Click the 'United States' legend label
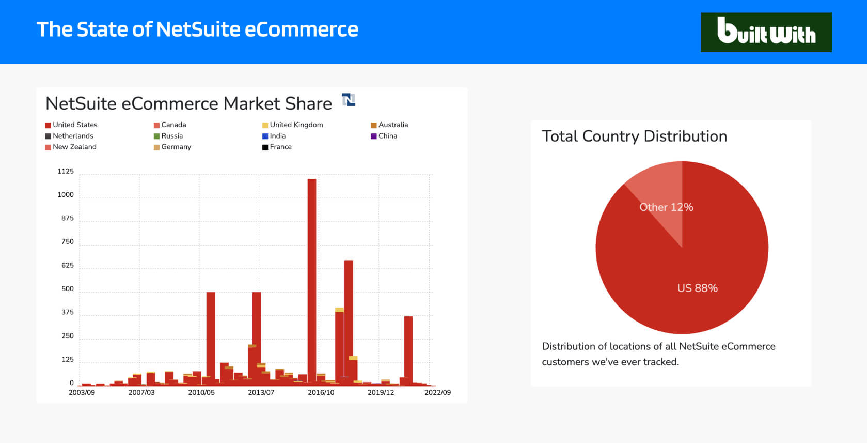 75,125
